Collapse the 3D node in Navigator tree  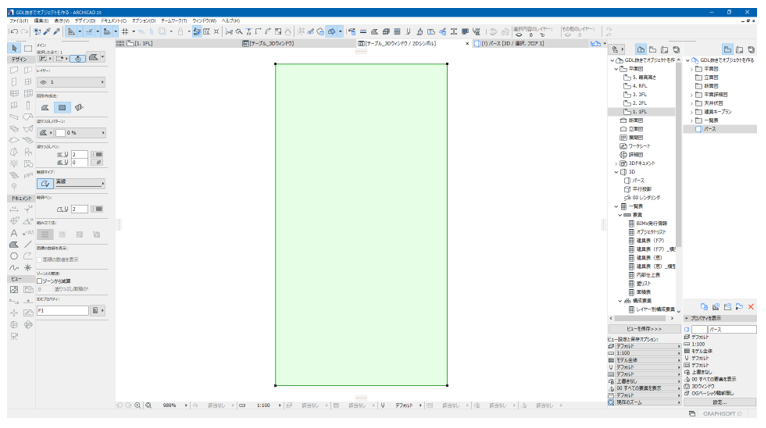pos(617,172)
